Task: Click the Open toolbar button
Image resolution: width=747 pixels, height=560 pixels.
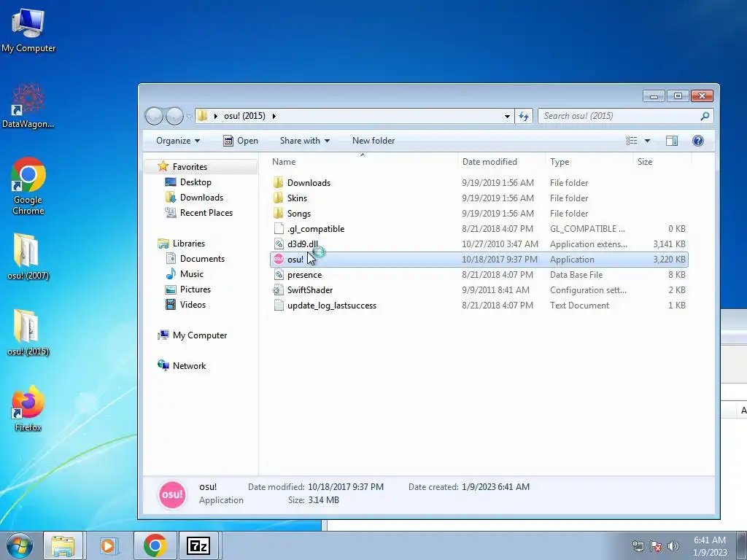Action: [x=241, y=141]
